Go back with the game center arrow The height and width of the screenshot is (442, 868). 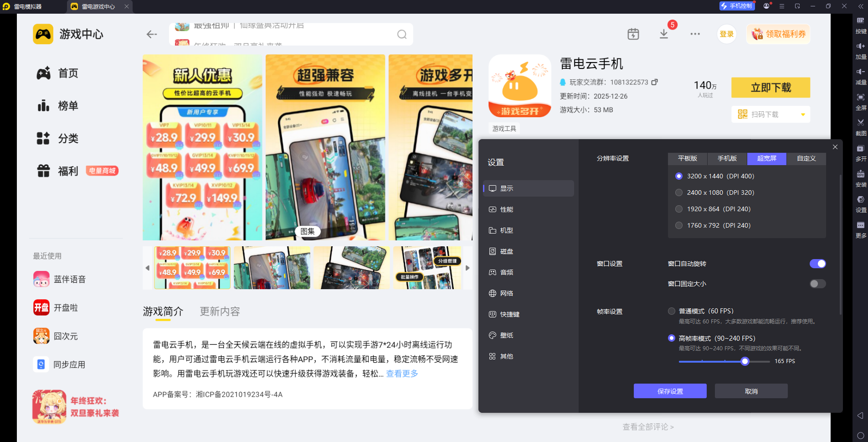(152, 34)
